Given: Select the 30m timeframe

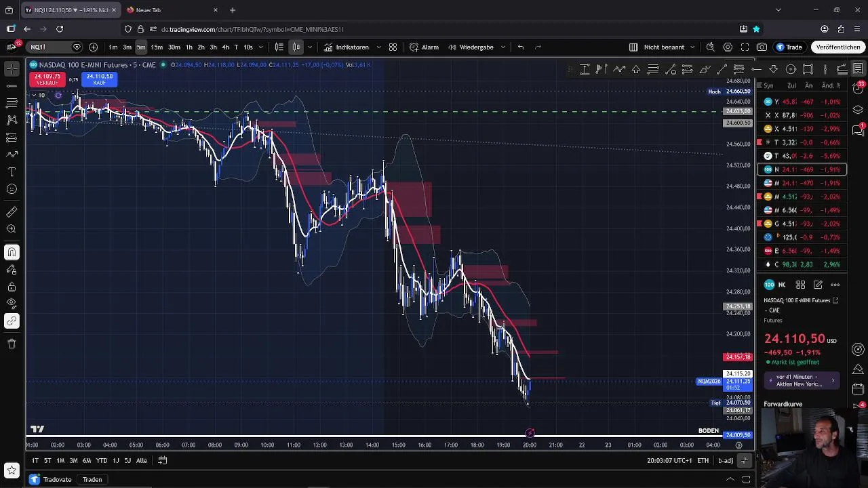Looking at the screenshot, I should click(x=174, y=47).
